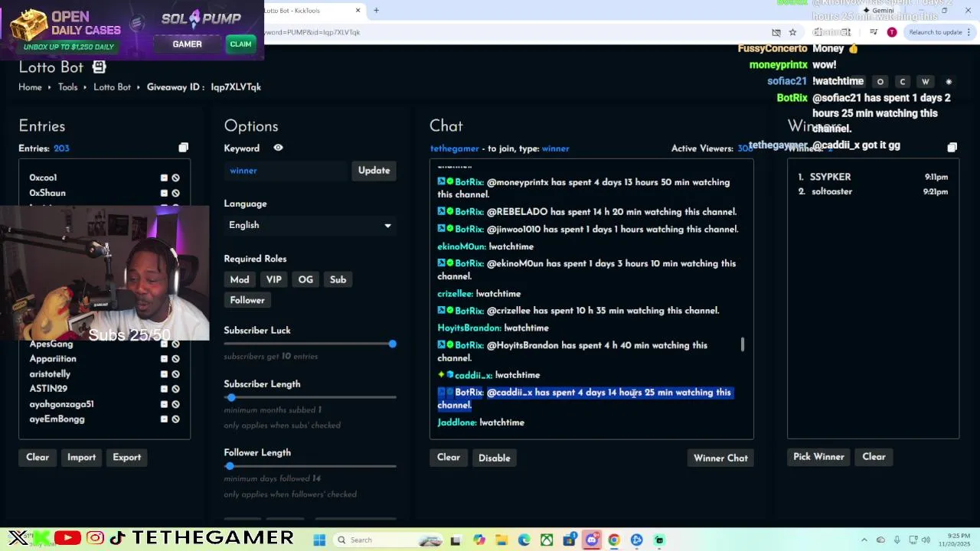Toggle the OG required role

click(305, 279)
